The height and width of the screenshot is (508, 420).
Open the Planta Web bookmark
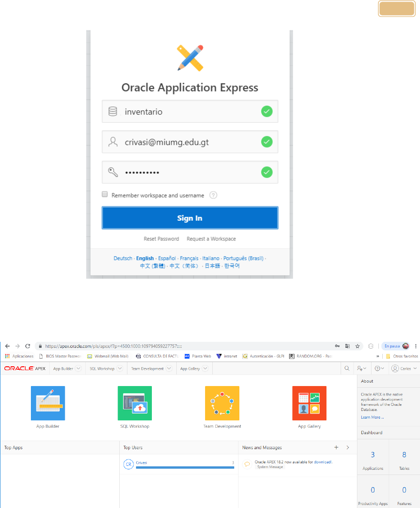(x=197, y=356)
